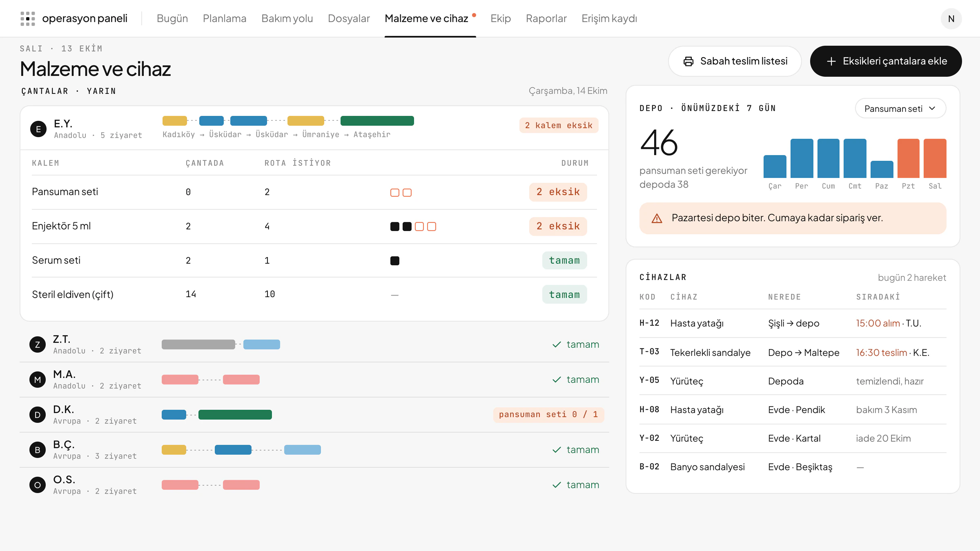Viewport: 980px width, 551px height.
Task: Open the Dosyalar tab
Action: 349,18
